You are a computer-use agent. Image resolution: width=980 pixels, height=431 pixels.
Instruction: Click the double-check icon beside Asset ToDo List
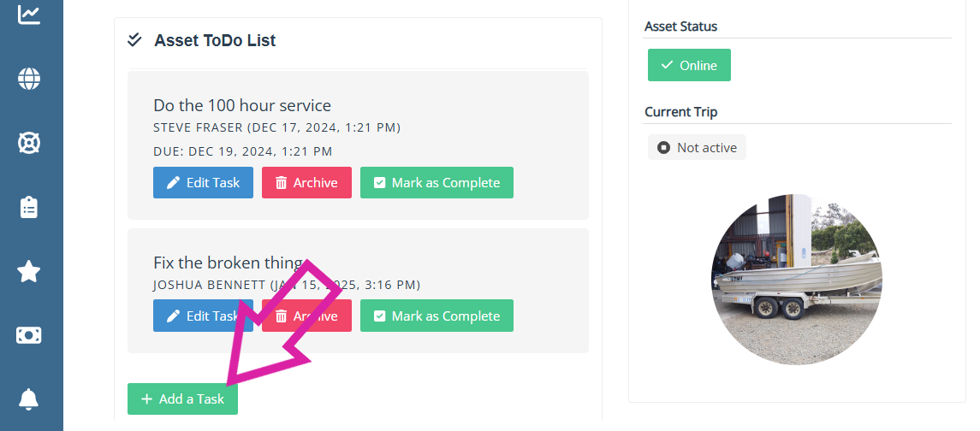click(134, 39)
